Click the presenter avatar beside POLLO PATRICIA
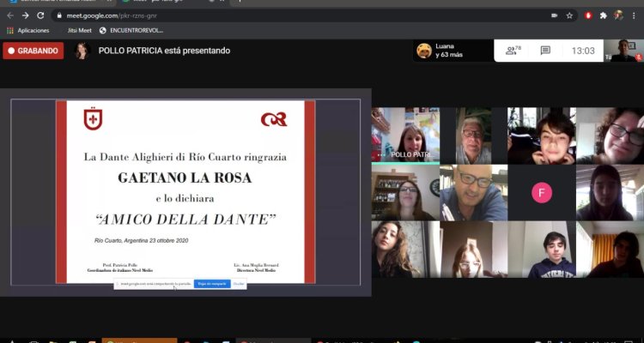 (x=82, y=51)
